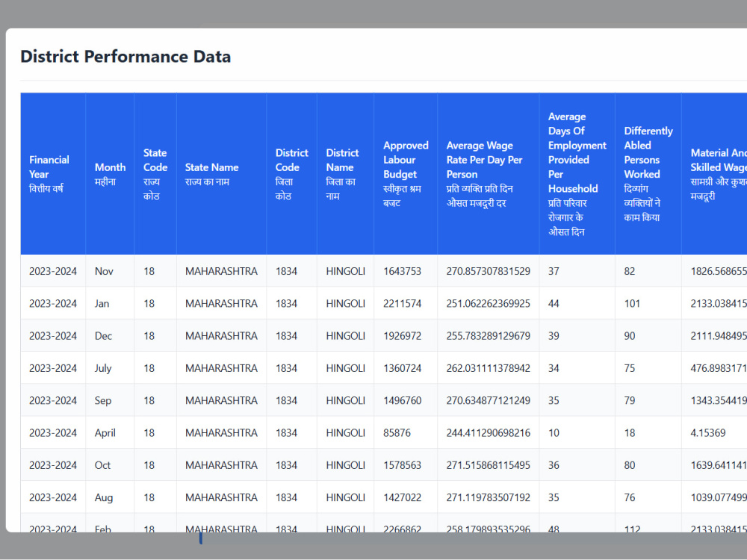
Task: Click wage rate 244.411290698216
Action: pyautogui.click(x=489, y=433)
